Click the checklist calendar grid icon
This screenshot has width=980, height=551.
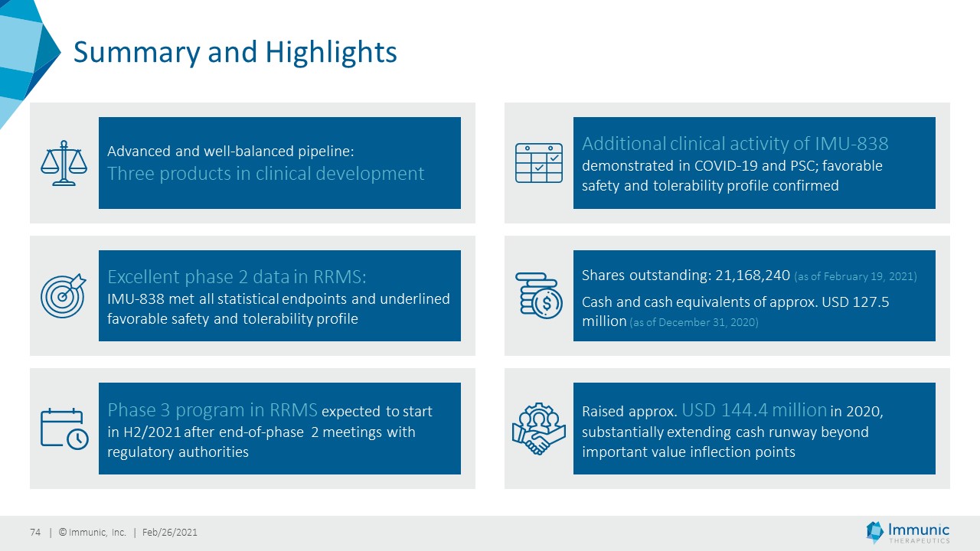539,163
